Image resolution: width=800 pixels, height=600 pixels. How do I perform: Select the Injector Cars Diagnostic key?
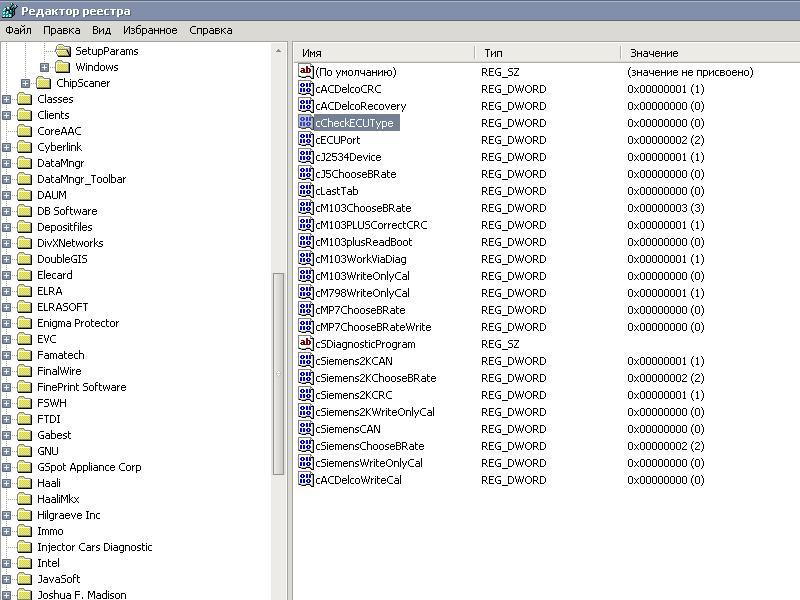click(x=95, y=547)
